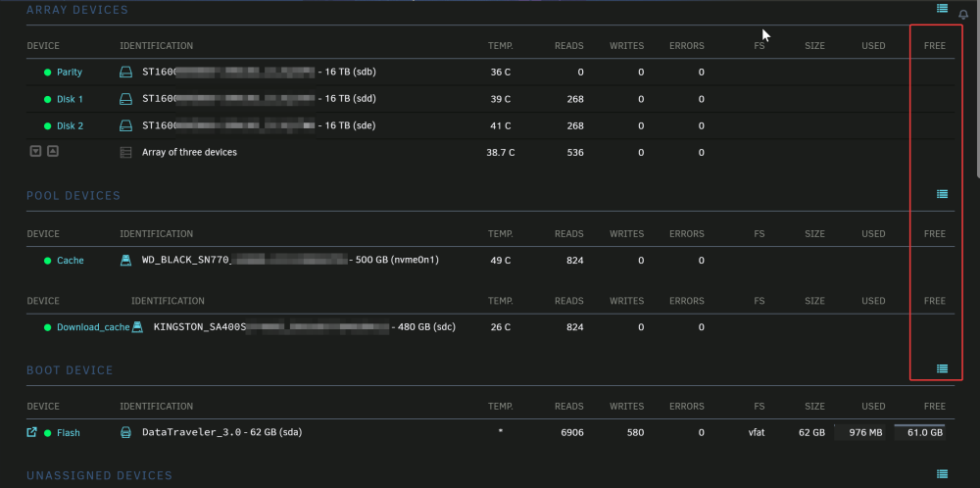Click Flash green status indicator
Viewport: 980px width, 488px height.
click(47, 433)
